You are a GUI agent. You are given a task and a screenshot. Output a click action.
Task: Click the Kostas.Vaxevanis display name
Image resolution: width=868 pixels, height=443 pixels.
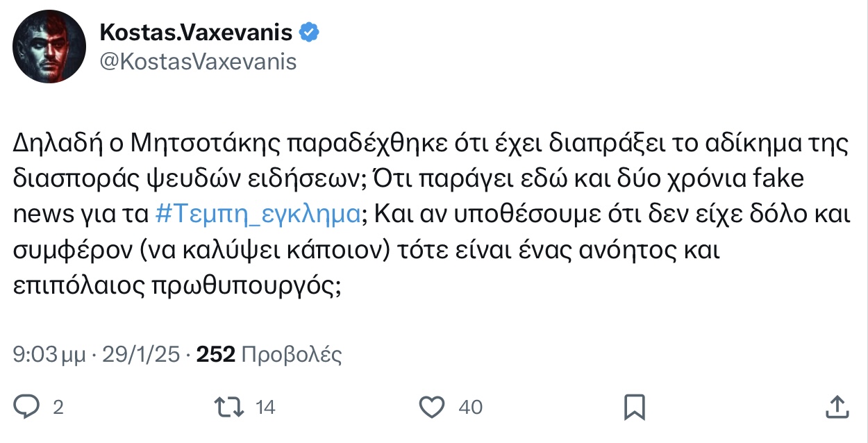tap(198, 31)
